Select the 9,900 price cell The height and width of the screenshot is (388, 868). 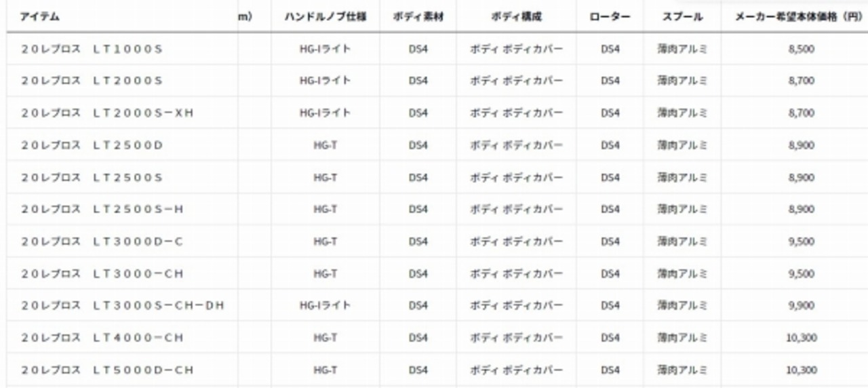[802, 306]
